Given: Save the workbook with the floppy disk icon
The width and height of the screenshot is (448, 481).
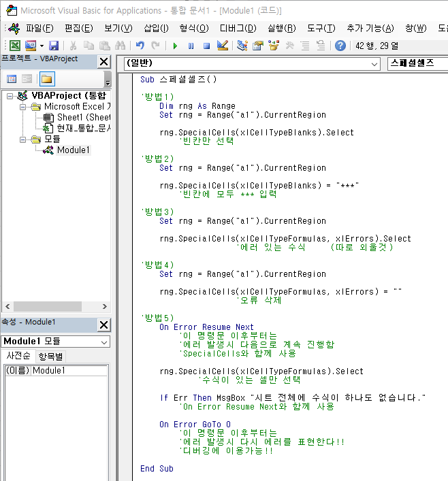Looking at the screenshot, I should coord(54,46).
